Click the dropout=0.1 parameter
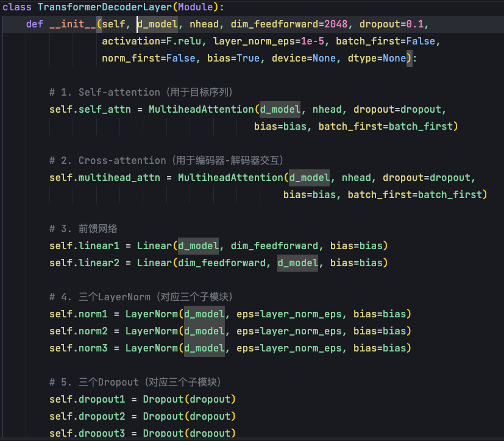The image size is (504, 441). 391,24
